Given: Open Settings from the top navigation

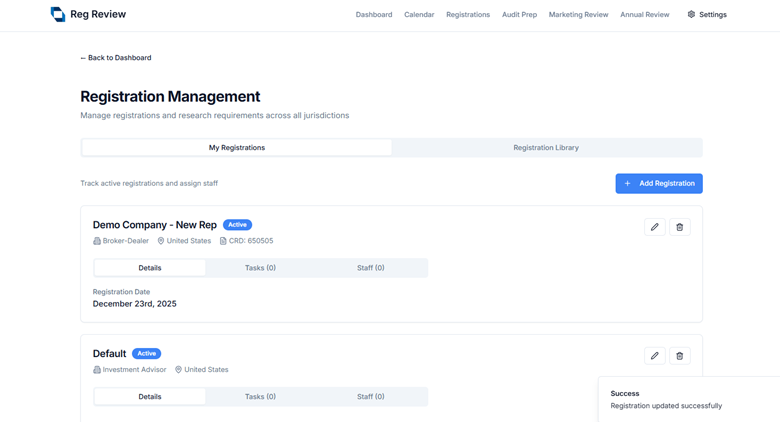Looking at the screenshot, I should (x=707, y=15).
